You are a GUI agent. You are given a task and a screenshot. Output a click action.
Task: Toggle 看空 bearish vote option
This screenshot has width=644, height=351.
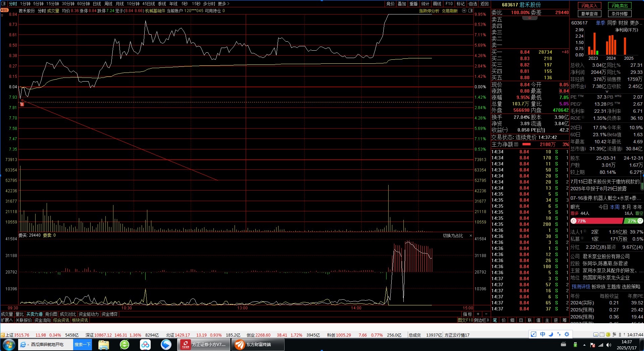coord(639,213)
